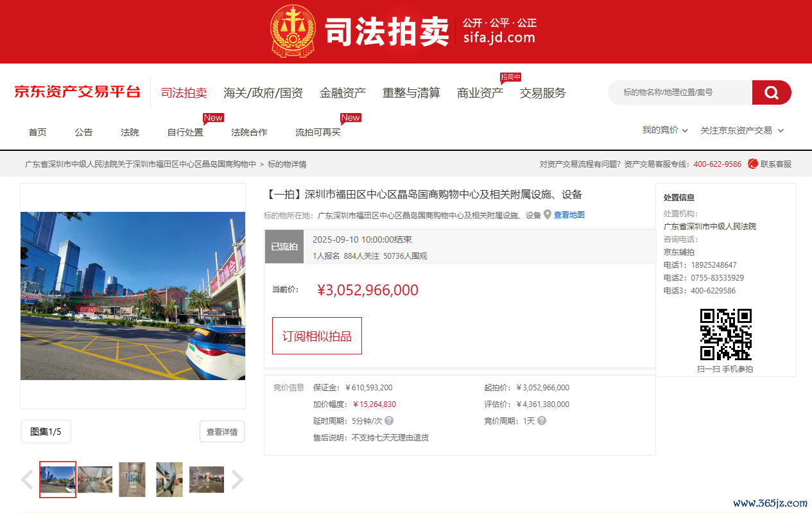Click the red search magnifier button
Screen dimensions: 812x513
pyautogui.click(x=772, y=92)
